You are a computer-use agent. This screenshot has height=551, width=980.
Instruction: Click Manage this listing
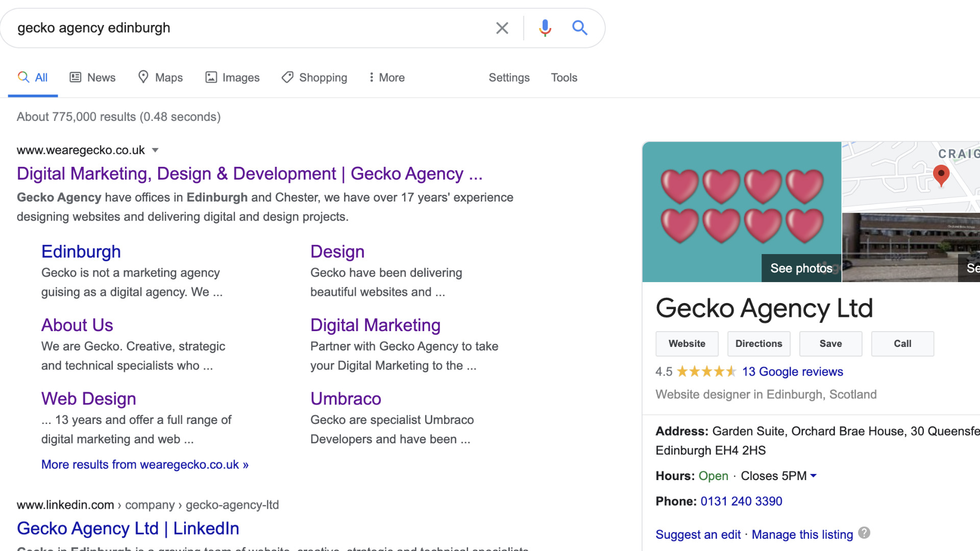coord(802,535)
